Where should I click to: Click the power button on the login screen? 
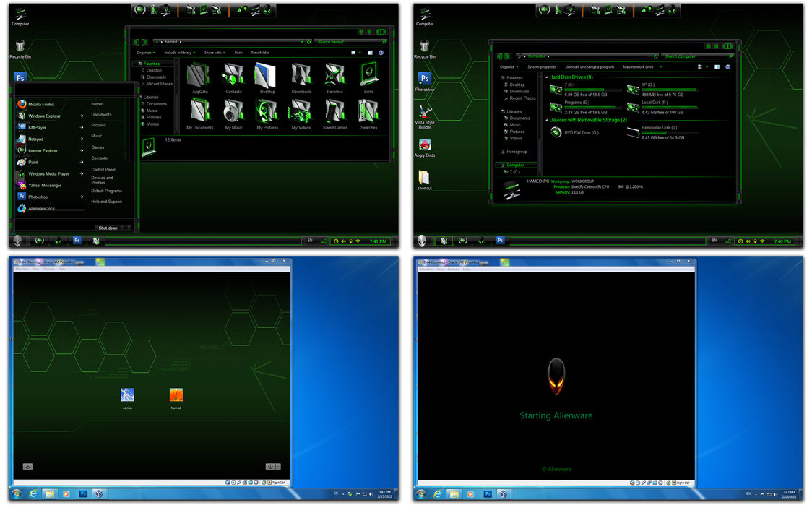[269, 466]
